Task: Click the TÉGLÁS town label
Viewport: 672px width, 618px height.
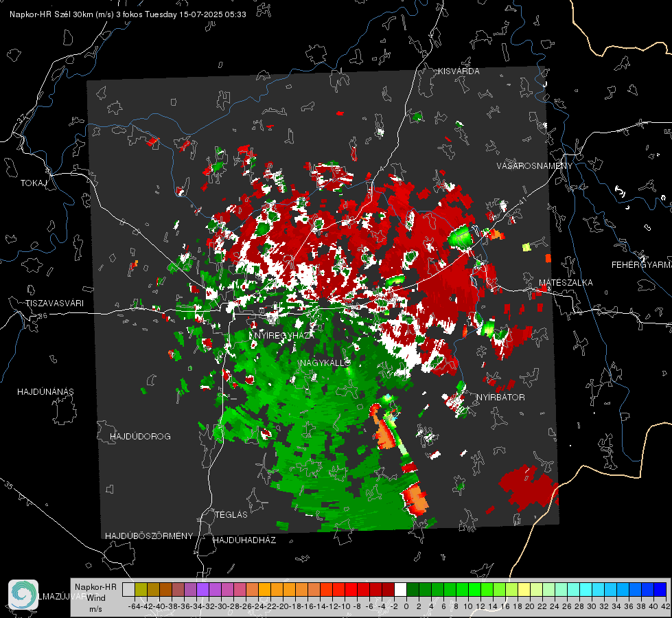Action: [x=231, y=515]
